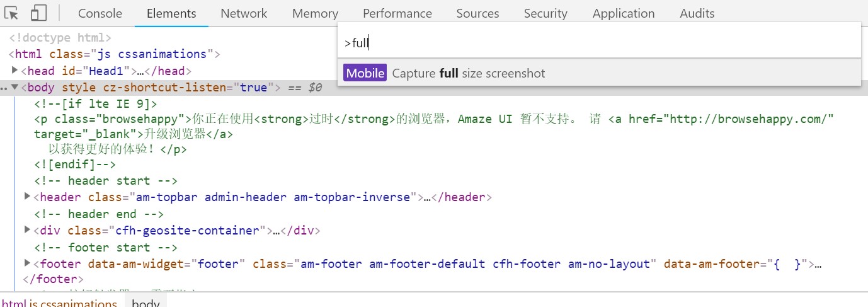Activate the inspect element picker icon
This screenshot has width=868, height=307.
pyautogui.click(x=12, y=13)
